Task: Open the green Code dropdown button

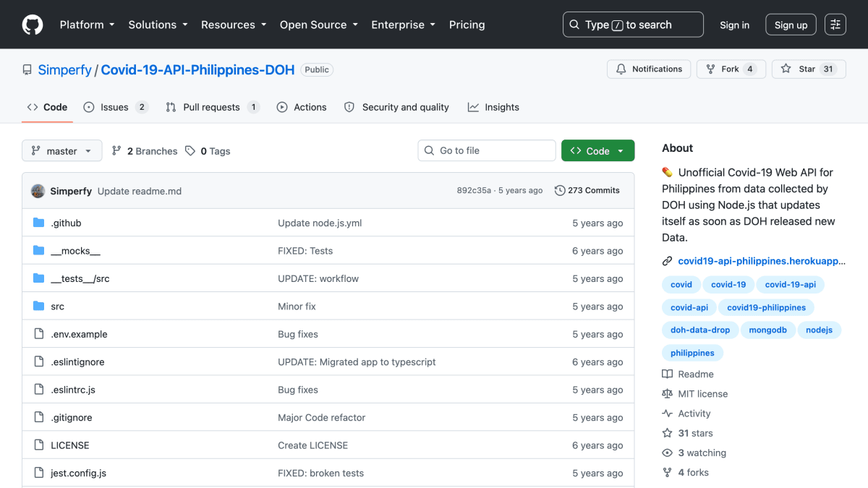Action: [598, 151]
